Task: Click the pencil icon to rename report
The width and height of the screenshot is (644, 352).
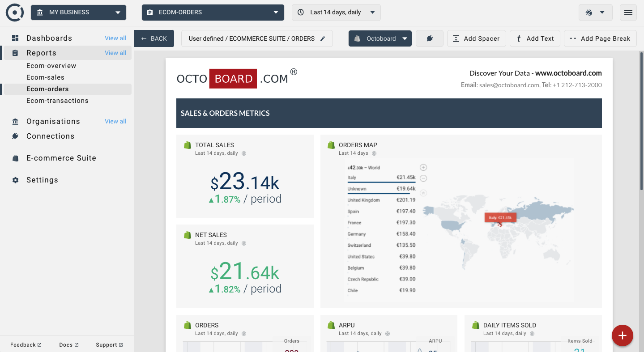Action: (x=323, y=39)
